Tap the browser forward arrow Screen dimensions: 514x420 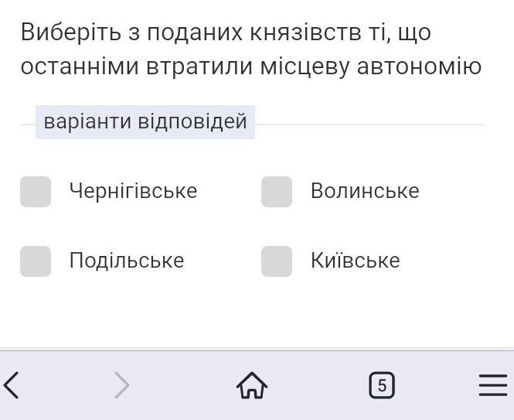tap(121, 384)
